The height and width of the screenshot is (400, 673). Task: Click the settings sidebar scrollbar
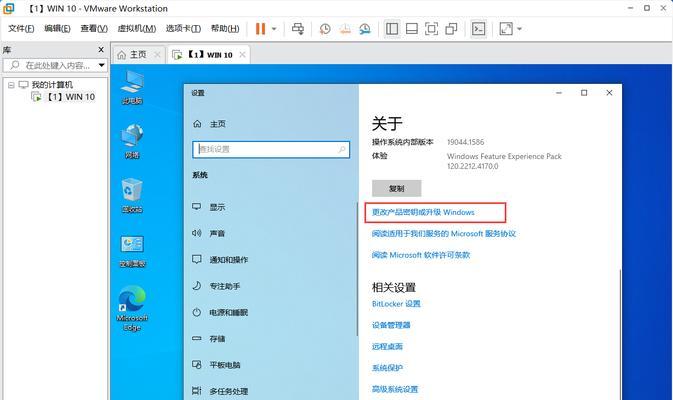[357, 269]
